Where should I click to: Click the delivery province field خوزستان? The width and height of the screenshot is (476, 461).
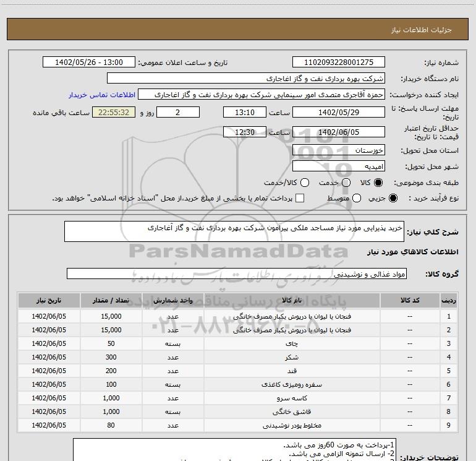point(339,150)
